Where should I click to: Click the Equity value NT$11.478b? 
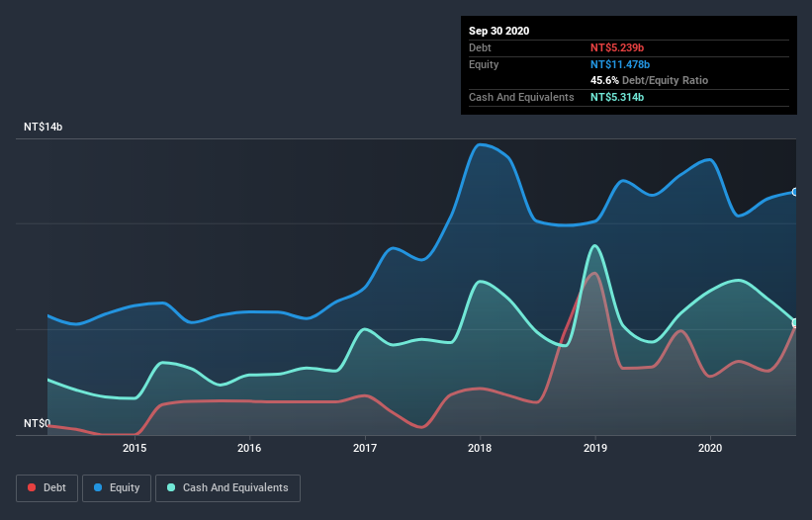(620, 64)
